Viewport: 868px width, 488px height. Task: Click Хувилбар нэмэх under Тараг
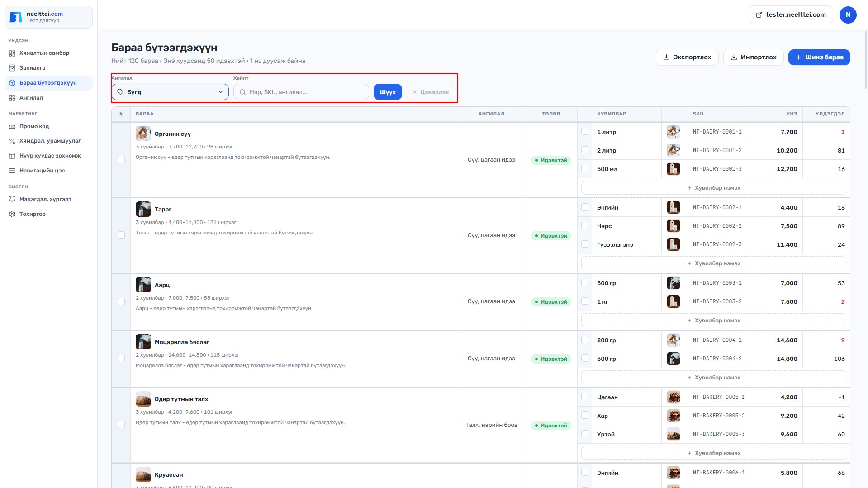coord(714,263)
